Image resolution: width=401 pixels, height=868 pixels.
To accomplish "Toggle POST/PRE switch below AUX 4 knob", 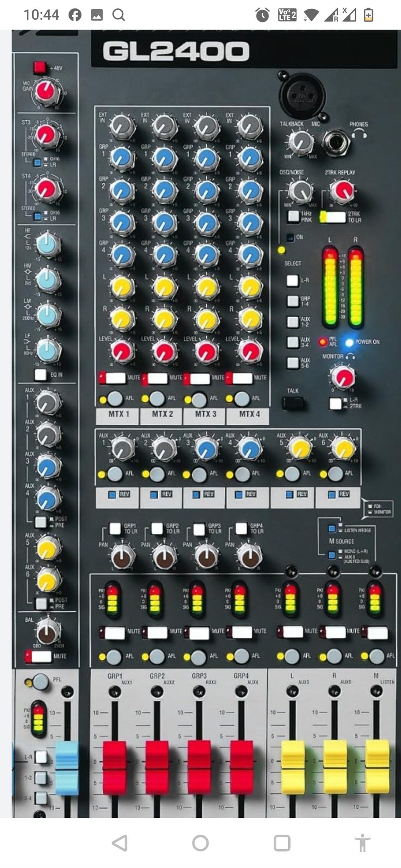I will pyautogui.click(x=41, y=522).
